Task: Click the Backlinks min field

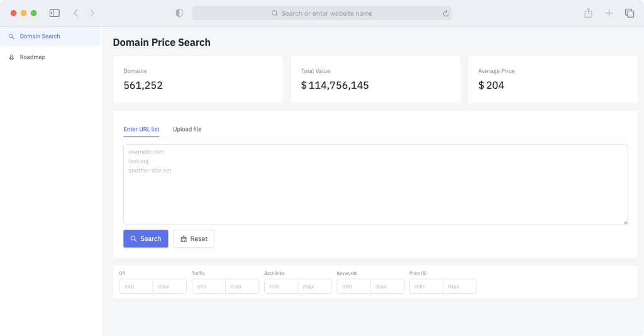Action: pyautogui.click(x=281, y=286)
